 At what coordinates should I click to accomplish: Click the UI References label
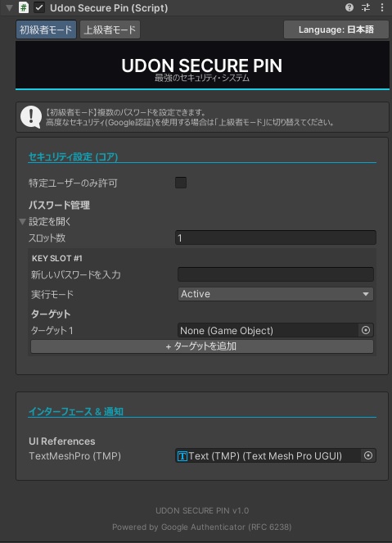point(62,441)
